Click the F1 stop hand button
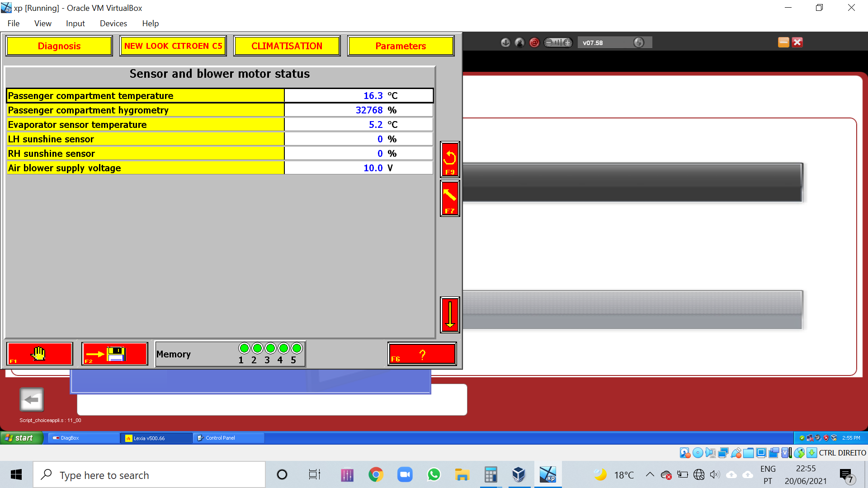 [40, 353]
